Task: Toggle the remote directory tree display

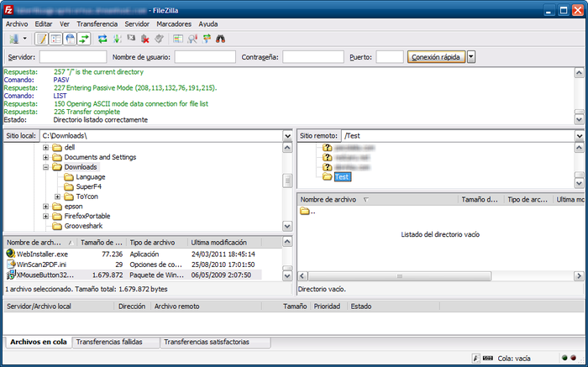Action: click(70, 39)
